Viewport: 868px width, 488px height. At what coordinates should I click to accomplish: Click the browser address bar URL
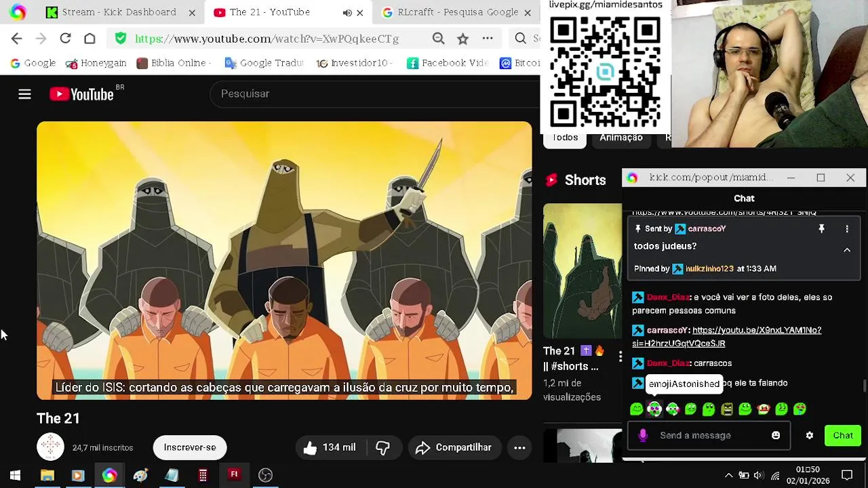point(267,39)
